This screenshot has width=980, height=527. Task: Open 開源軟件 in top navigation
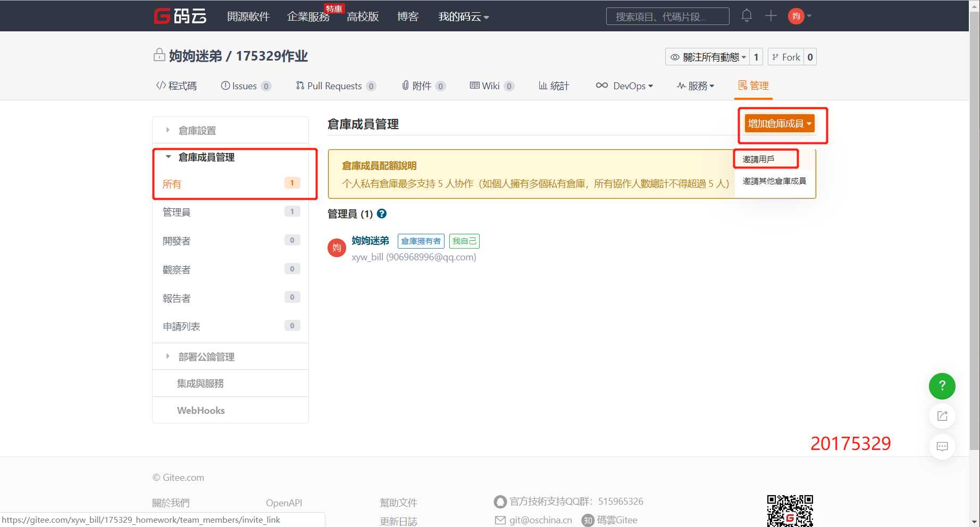248,16
